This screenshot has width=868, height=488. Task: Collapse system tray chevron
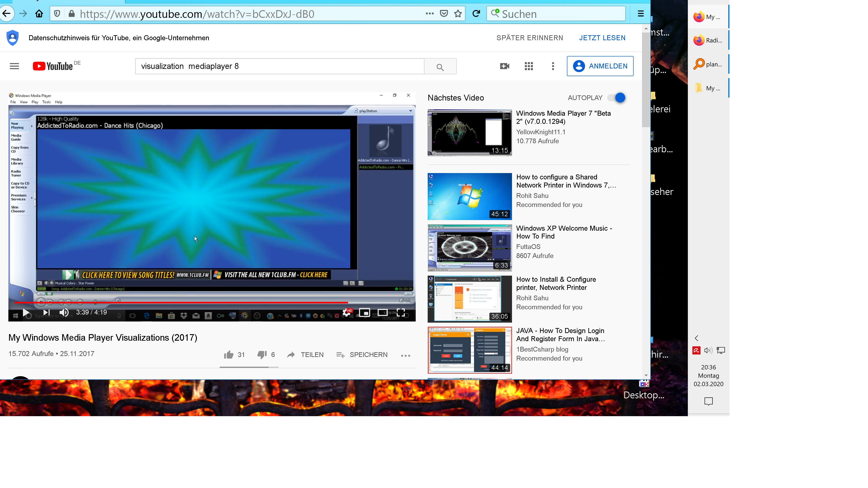(696, 338)
